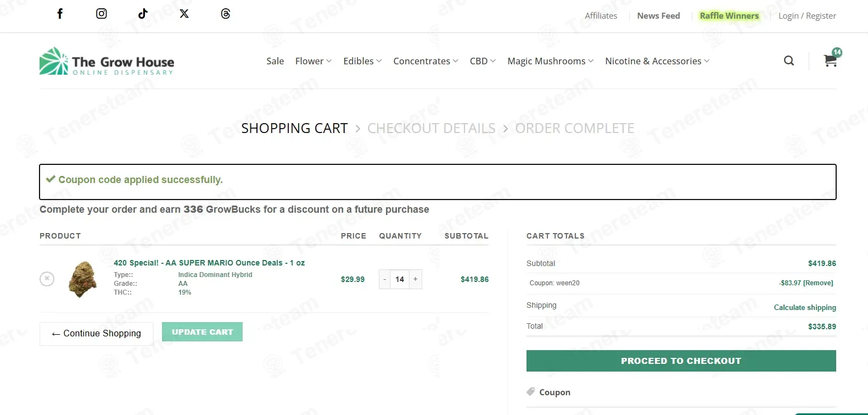Expand the Flower dropdown menu
Viewport: 868px width, 415px height.
coord(313,61)
